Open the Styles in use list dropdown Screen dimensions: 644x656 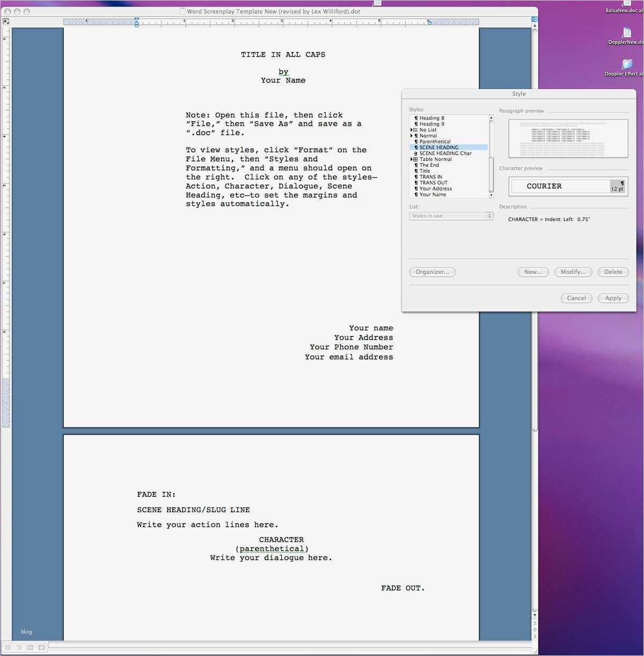[451, 216]
